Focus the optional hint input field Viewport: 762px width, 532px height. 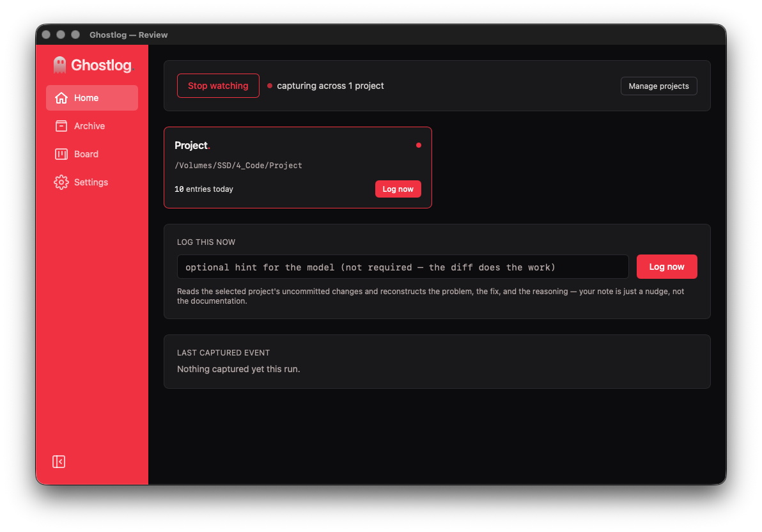403,267
